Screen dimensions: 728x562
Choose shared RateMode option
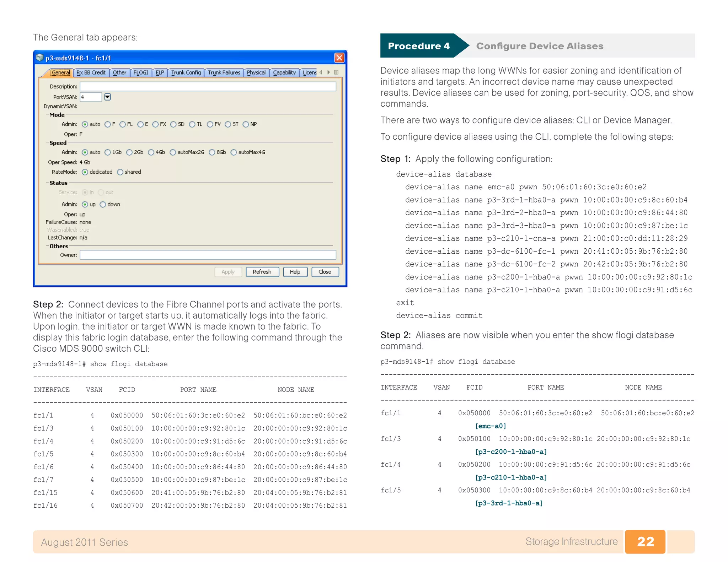click(x=120, y=172)
